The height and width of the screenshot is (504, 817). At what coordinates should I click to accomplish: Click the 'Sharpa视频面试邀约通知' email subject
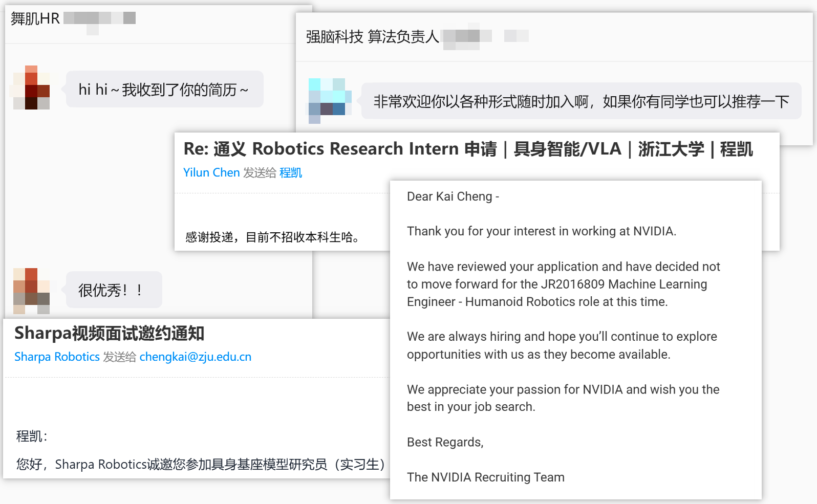pos(110,333)
